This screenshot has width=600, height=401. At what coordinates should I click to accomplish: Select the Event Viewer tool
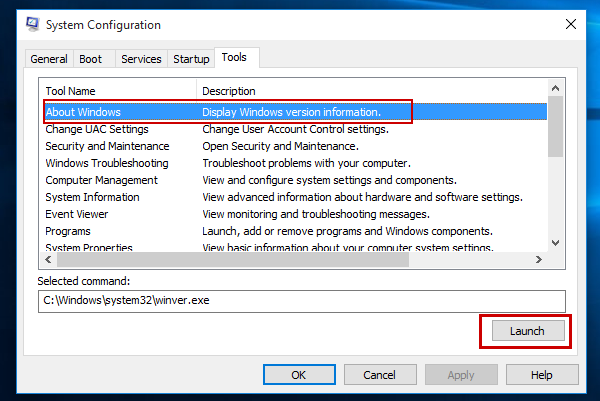point(295,214)
